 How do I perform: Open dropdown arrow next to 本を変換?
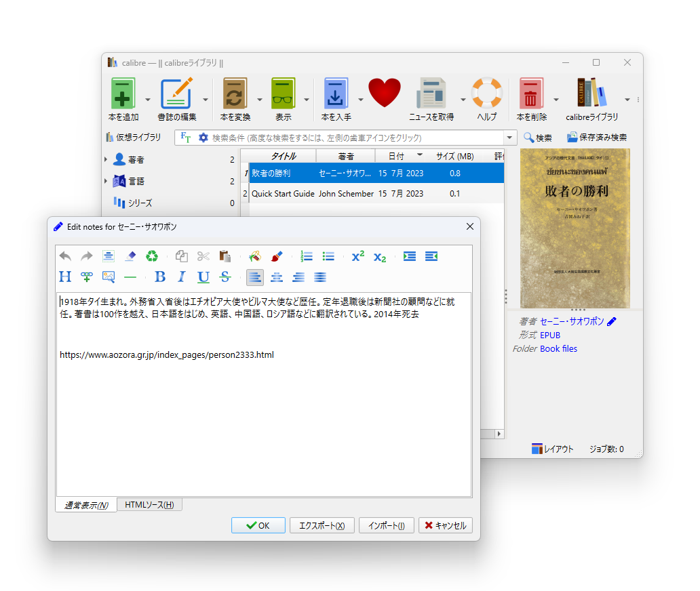pyautogui.click(x=259, y=100)
